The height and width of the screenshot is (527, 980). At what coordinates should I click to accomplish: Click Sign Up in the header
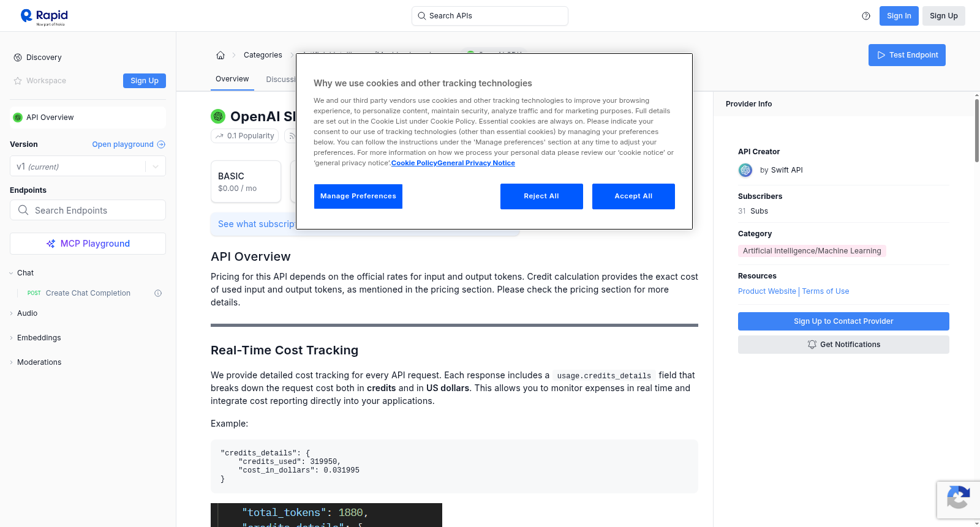pyautogui.click(x=944, y=16)
